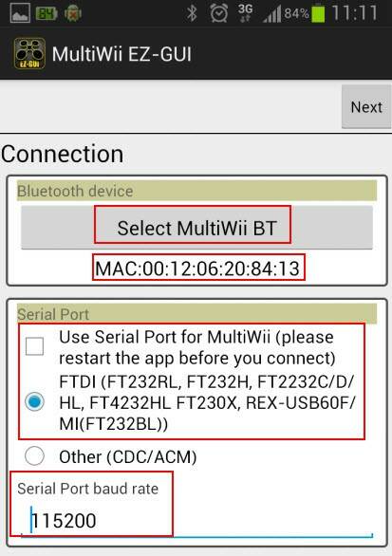Tap the green battery 84 notification icon
Image resolution: width=392 pixels, height=556 pixels.
click(47, 13)
